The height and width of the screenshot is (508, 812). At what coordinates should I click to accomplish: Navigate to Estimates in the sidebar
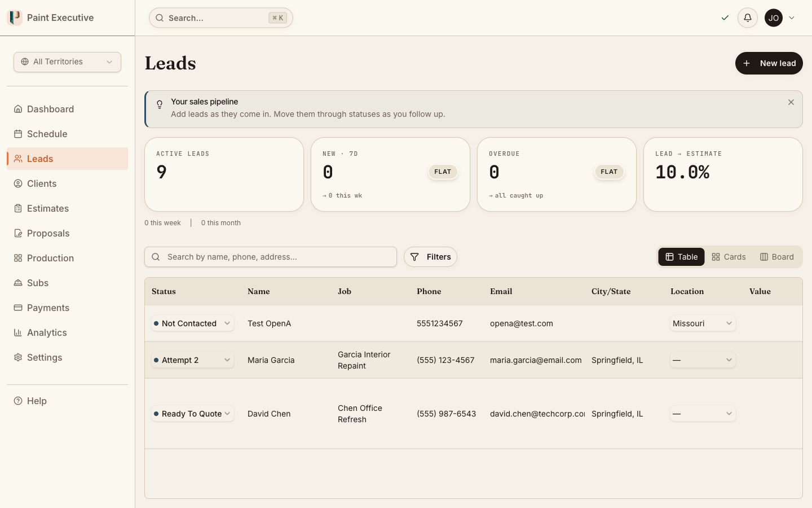(x=67, y=208)
